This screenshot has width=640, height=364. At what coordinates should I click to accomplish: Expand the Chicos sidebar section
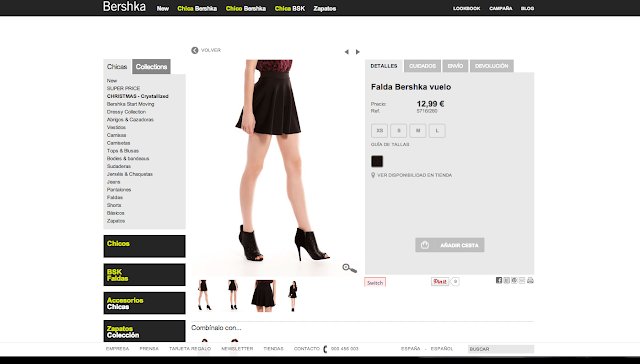coord(144,246)
